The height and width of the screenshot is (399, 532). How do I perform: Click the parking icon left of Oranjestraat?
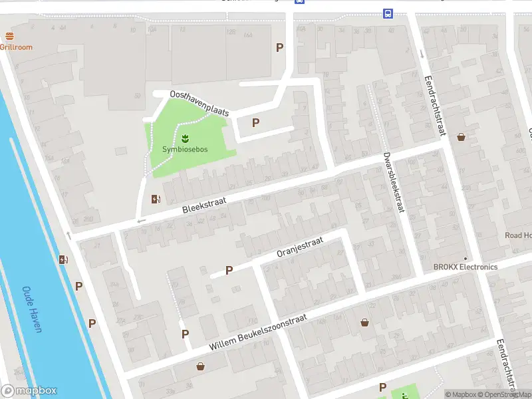click(x=229, y=270)
